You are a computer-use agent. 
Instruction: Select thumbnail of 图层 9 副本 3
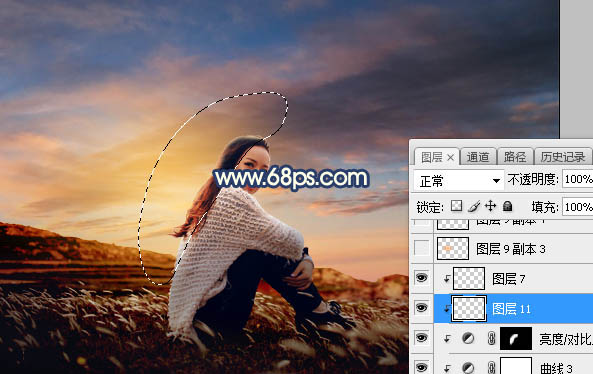point(453,248)
